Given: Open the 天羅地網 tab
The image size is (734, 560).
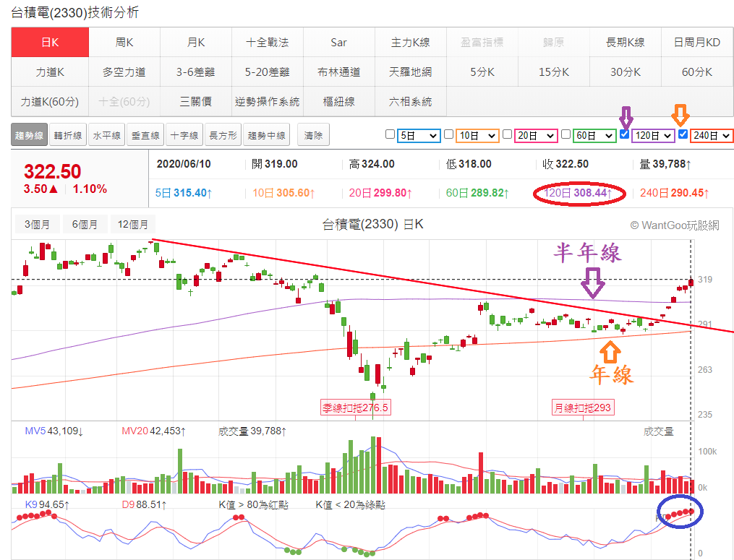Looking at the screenshot, I should (411, 72).
